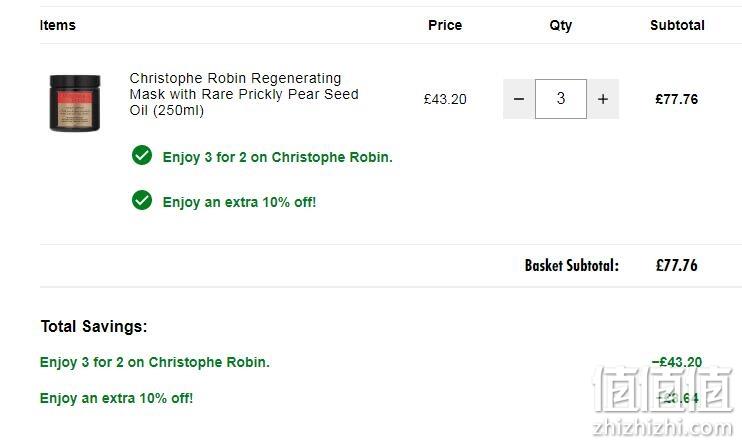Click the Basket Subtotal label
The height and width of the screenshot is (445, 742).
(x=572, y=266)
